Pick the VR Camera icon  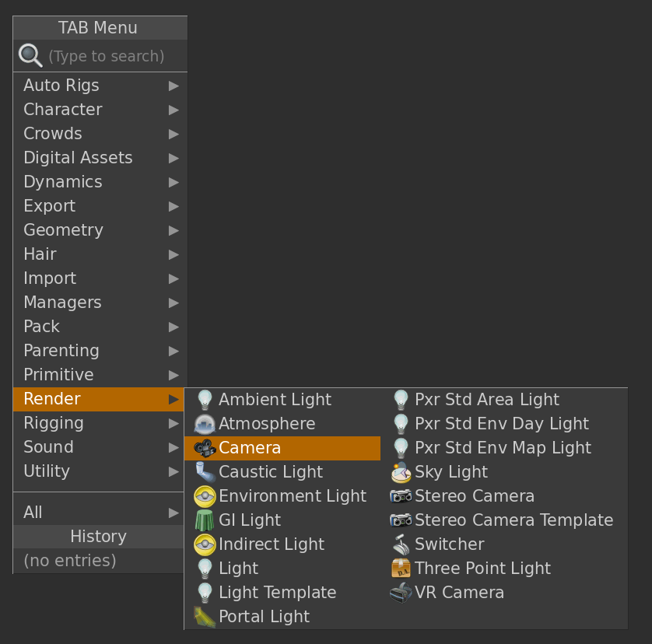pos(401,593)
